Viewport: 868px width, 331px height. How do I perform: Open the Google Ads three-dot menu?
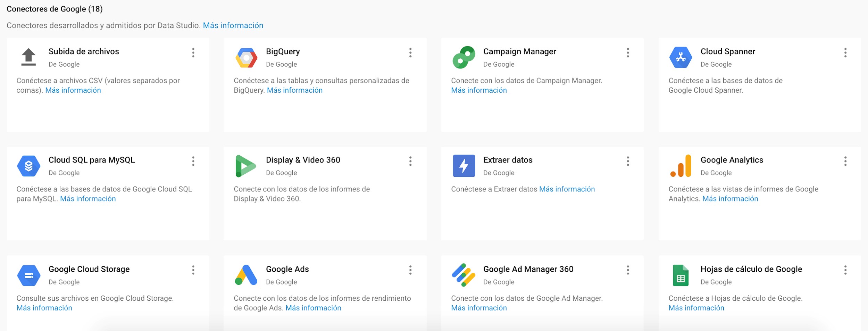[410, 270]
